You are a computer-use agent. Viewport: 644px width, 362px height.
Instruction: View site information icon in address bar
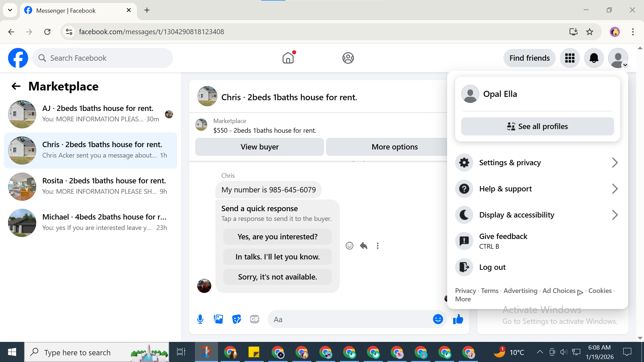click(69, 32)
